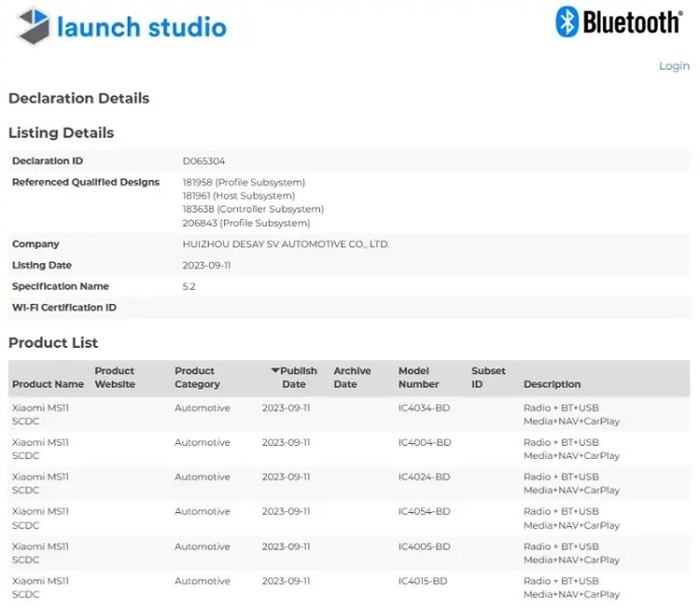Sort by Description column header

(x=553, y=384)
